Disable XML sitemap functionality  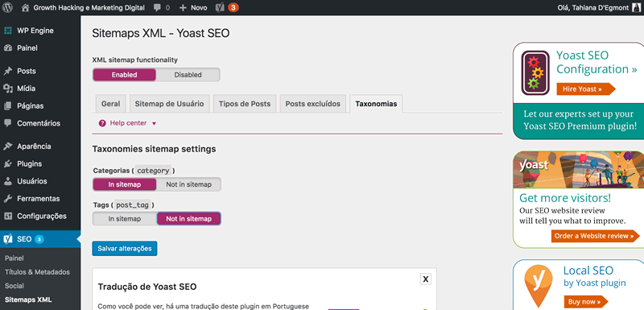click(188, 75)
